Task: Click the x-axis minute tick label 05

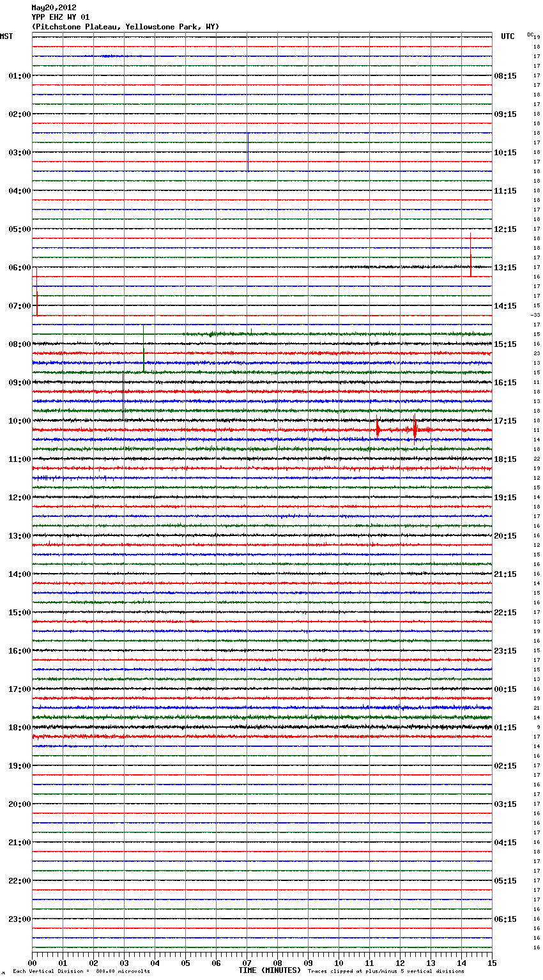Action: point(185,963)
